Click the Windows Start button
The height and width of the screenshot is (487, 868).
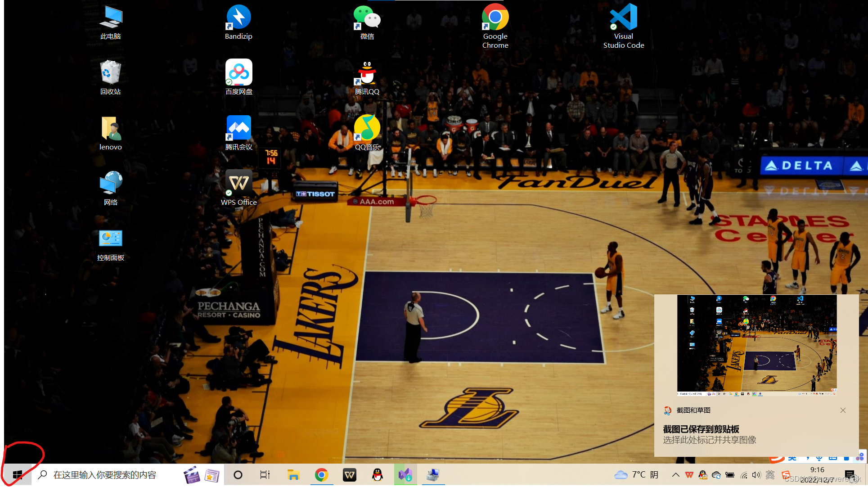pos(18,475)
